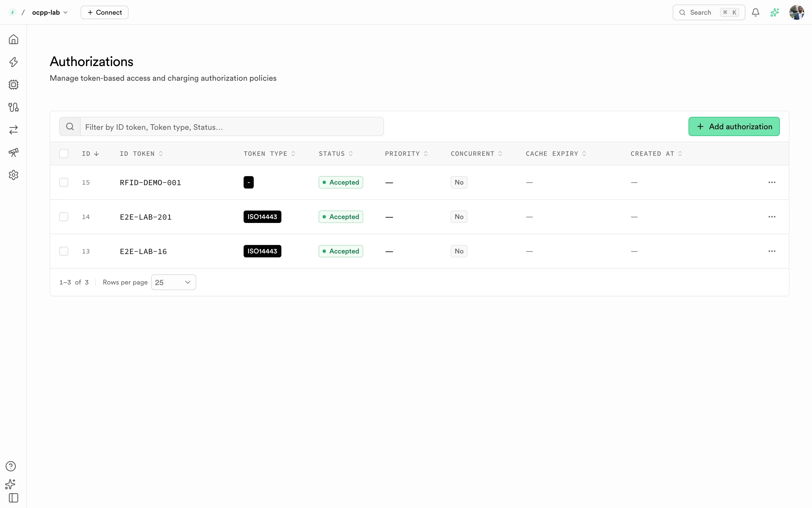
Task: Check the RFID-DEMO-001 row checkbox
Action: pos(64,182)
